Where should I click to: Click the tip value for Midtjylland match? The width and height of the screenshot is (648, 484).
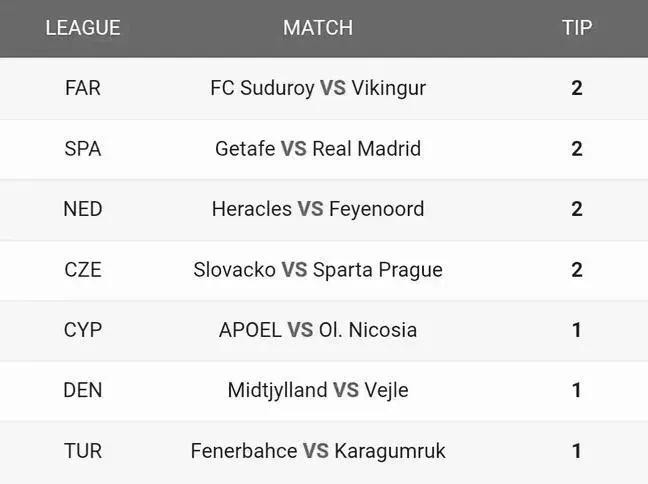pos(577,390)
